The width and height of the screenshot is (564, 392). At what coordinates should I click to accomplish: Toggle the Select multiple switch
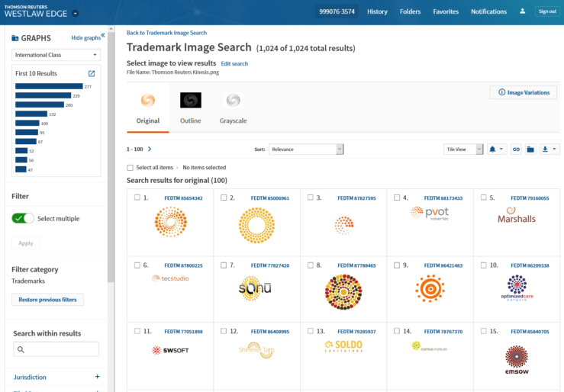click(23, 218)
